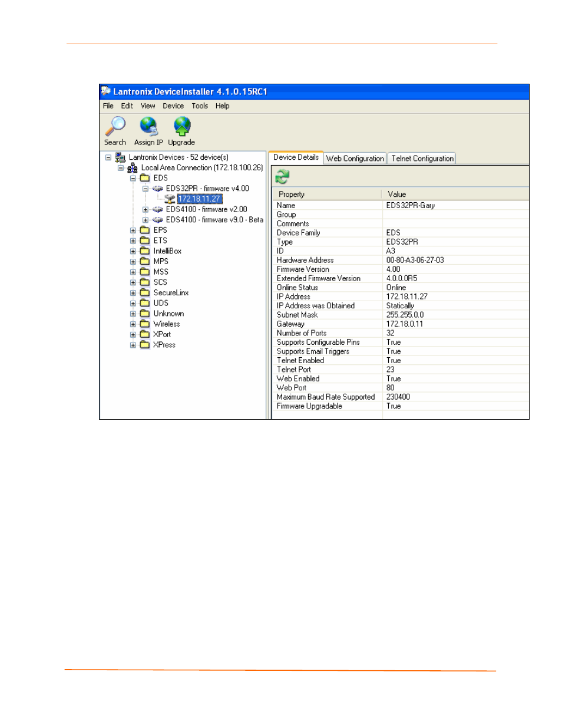Screen dimensions: 562x728
Task: Click the Value column header
Action: tap(455, 195)
